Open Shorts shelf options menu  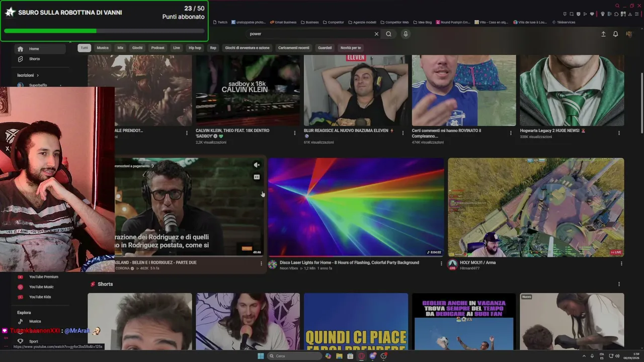point(619,284)
